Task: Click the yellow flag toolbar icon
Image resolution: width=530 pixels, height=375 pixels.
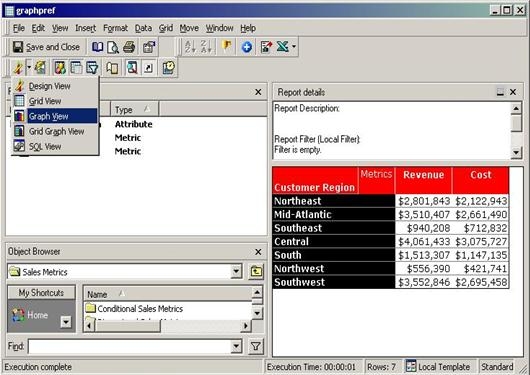Action: click(x=227, y=46)
